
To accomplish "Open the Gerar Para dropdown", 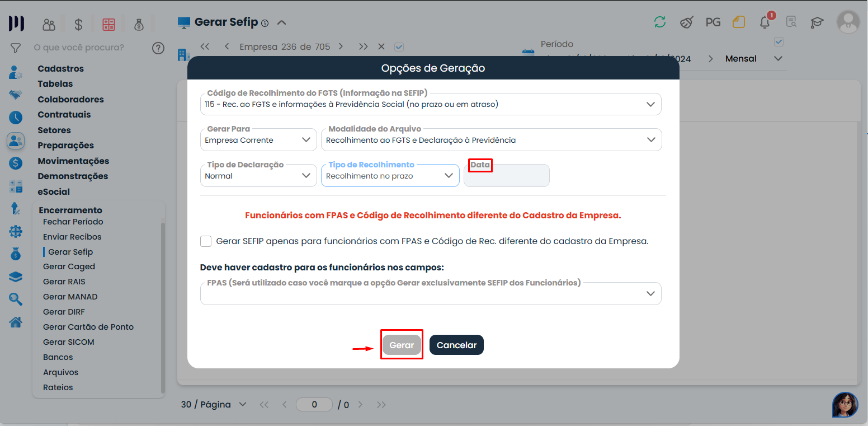I will pyautogui.click(x=258, y=140).
